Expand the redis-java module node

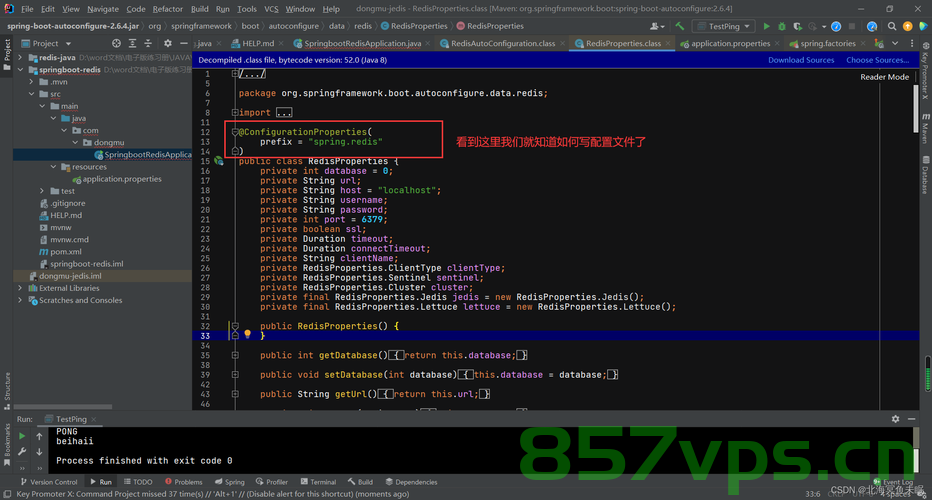tap(20, 58)
